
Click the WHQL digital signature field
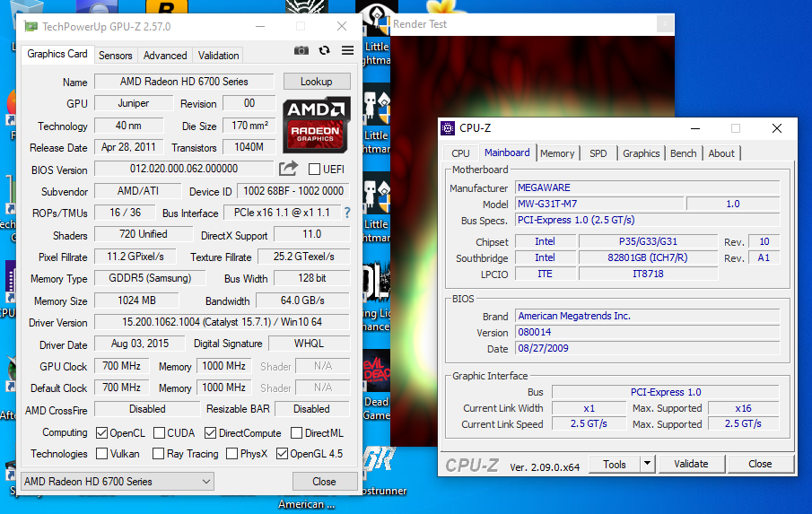310,344
